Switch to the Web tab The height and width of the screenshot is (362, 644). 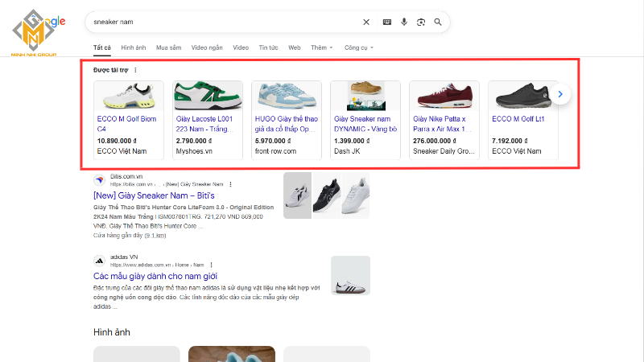[x=295, y=47]
